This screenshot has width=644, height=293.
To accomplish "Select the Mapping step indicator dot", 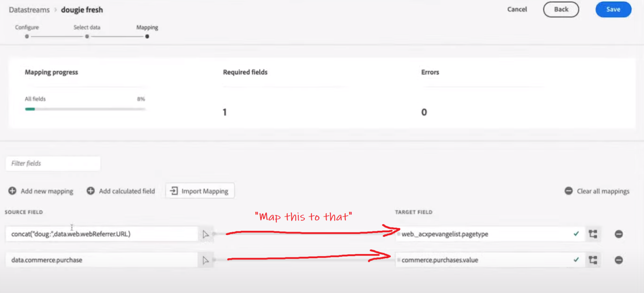I will pos(147,36).
